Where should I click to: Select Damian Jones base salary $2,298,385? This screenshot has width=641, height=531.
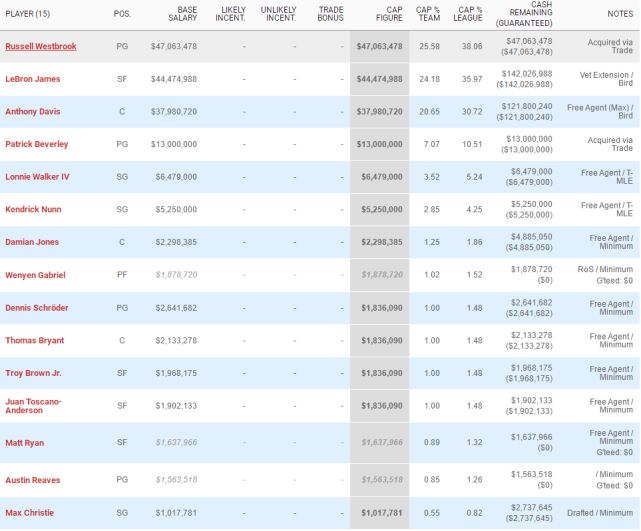point(176,242)
